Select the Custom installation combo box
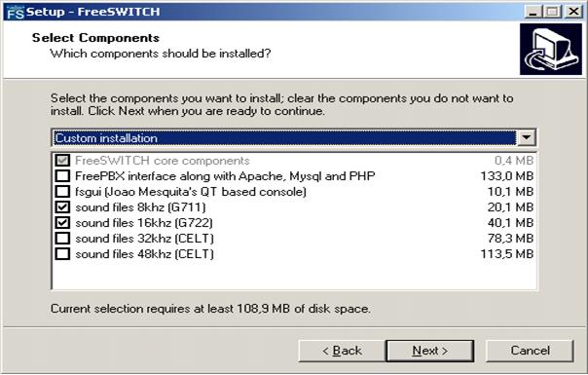Viewport: 588px width, 375px height. 293,137
